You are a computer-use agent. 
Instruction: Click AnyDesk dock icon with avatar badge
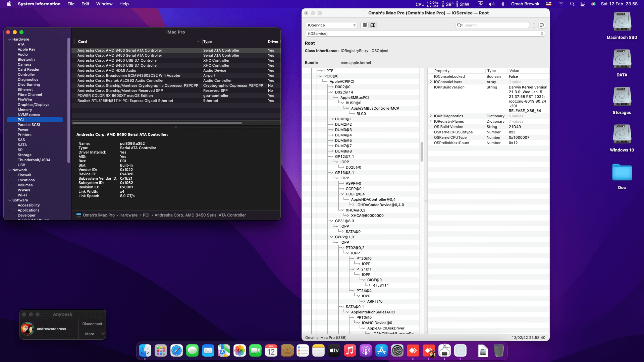(x=429, y=351)
